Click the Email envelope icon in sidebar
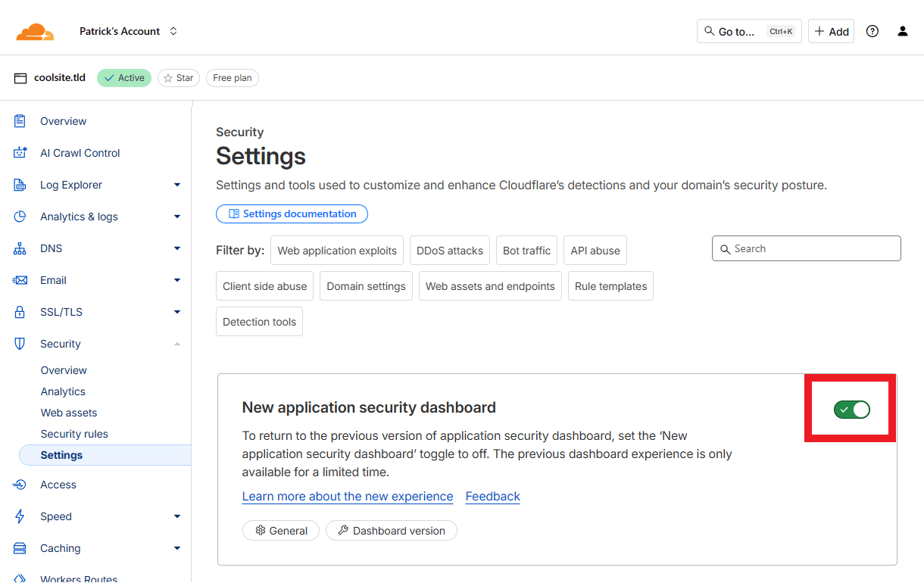The height and width of the screenshot is (583, 924). [x=20, y=280]
